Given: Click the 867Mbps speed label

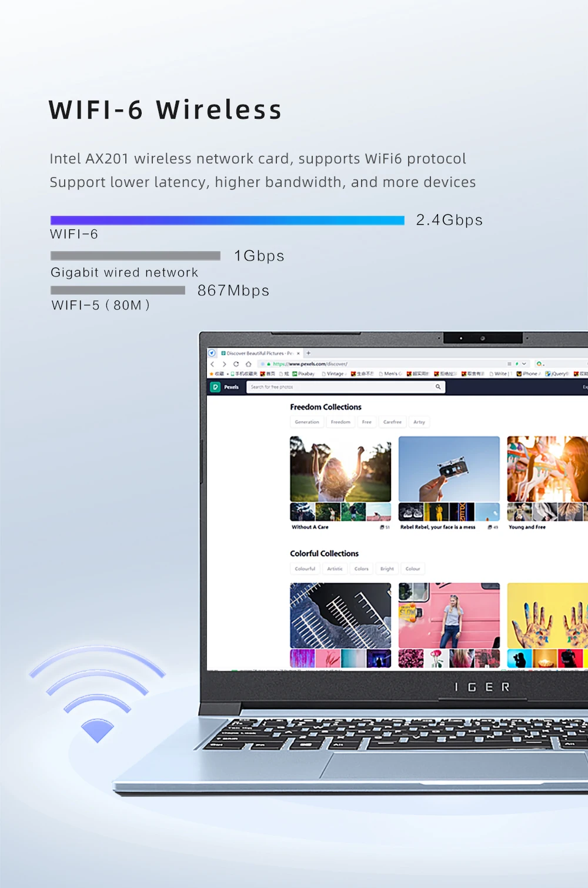Looking at the screenshot, I should (233, 291).
